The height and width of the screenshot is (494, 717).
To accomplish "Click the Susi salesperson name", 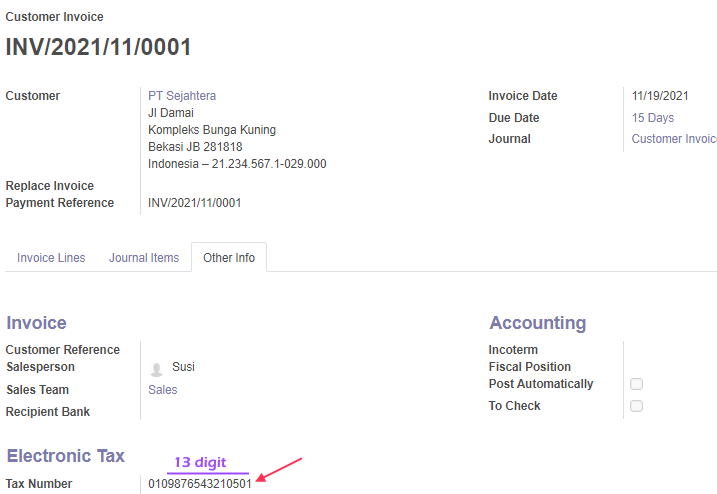I will (183, 366).
